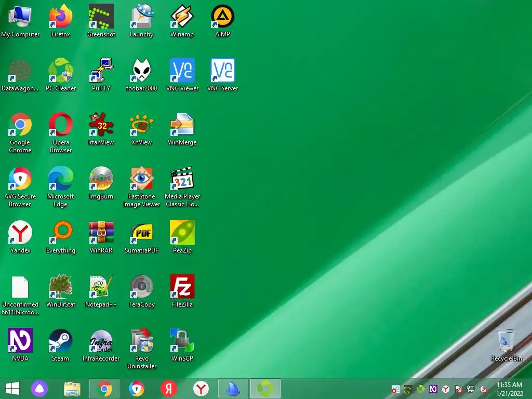Click the red Yandex 'Я' taskbar icon

coord(169,389)
